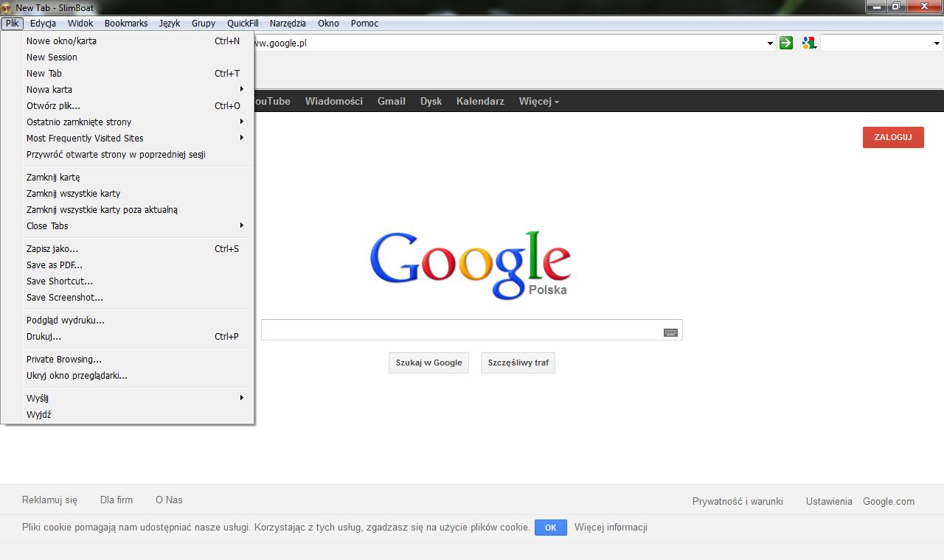The height and width of the screenshot is (560, 944).
Task: Open the O Nas footer link
Action: tap(169, 500)
